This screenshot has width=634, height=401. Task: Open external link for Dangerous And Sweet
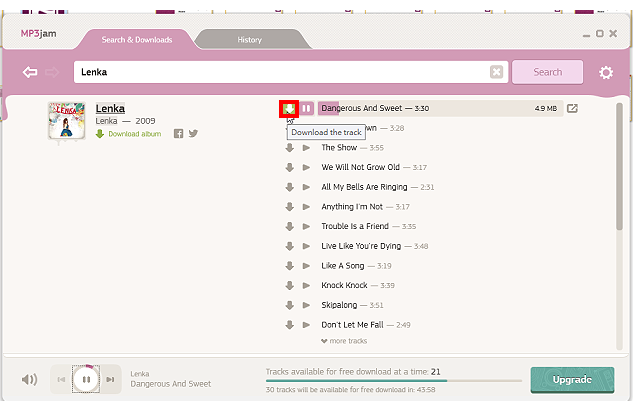pyautogui.click(x=572, y=108)
